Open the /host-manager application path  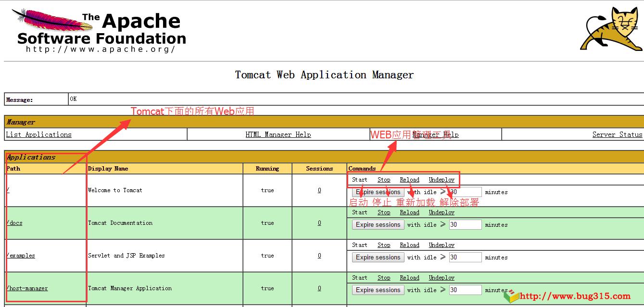(27, 288)
